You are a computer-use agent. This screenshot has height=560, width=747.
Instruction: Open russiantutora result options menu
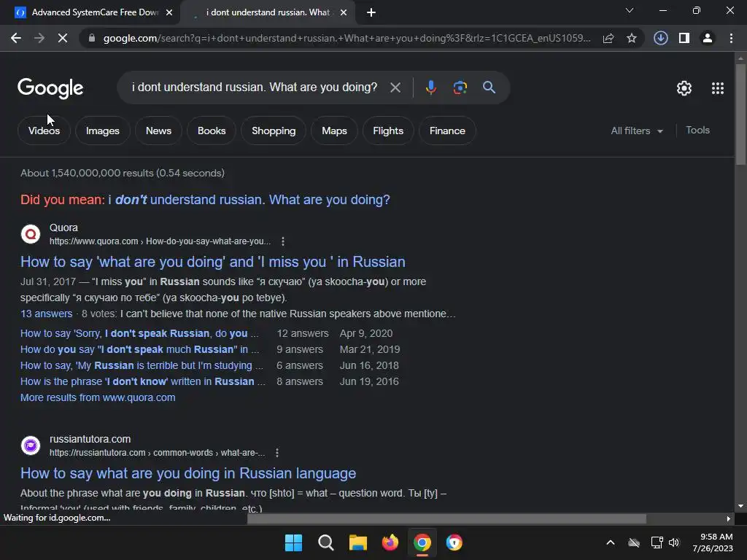(277, 453)
